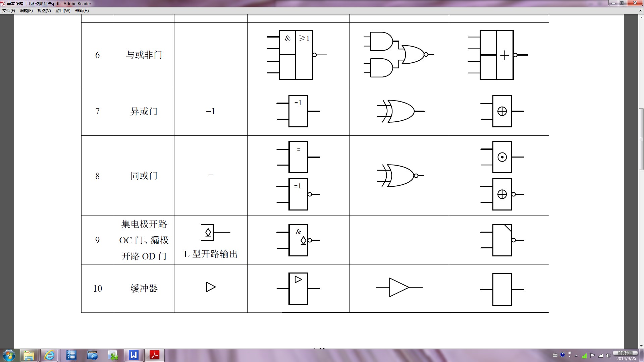Show hidden system tray icons

pos(576,356)
